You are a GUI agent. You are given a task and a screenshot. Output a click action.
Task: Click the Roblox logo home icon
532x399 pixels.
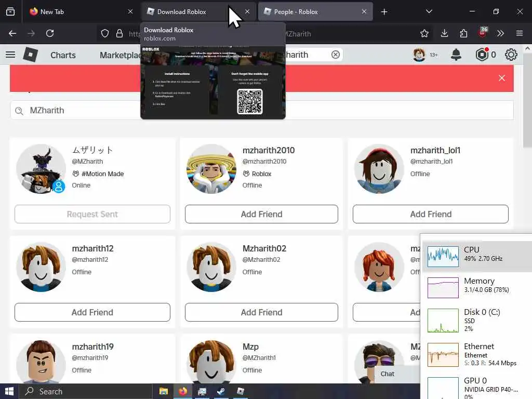tap(31, 55)
